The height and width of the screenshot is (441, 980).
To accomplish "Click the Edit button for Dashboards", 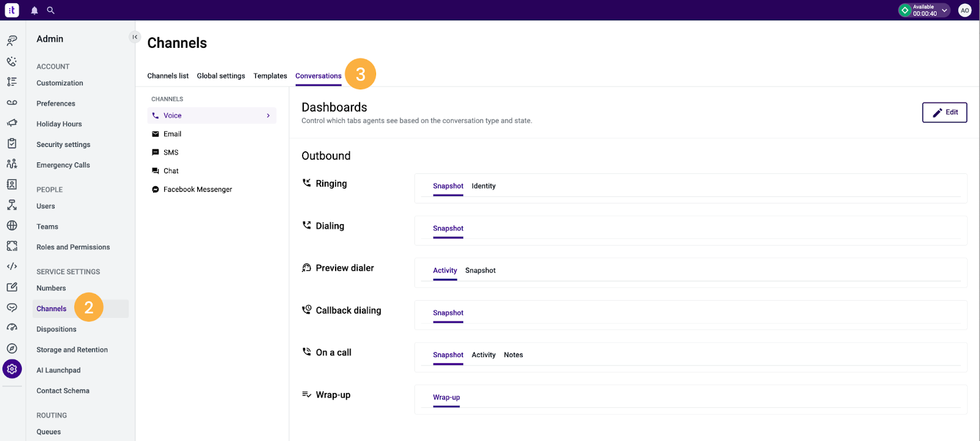I will (x=944, y=112).
